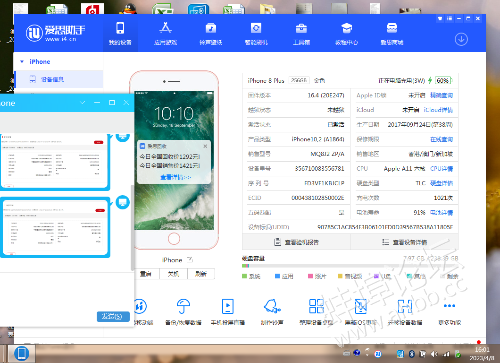Image resolution: width=500 pixels, height=363 pixels.
Task: Open the Apps & Games section icon
Action: tap(165, 28)
